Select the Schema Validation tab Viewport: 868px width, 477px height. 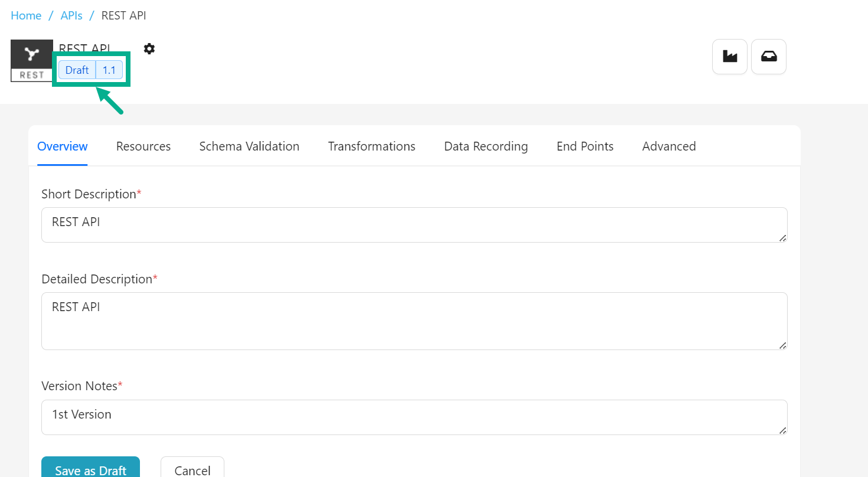click(x=249, y=146)
